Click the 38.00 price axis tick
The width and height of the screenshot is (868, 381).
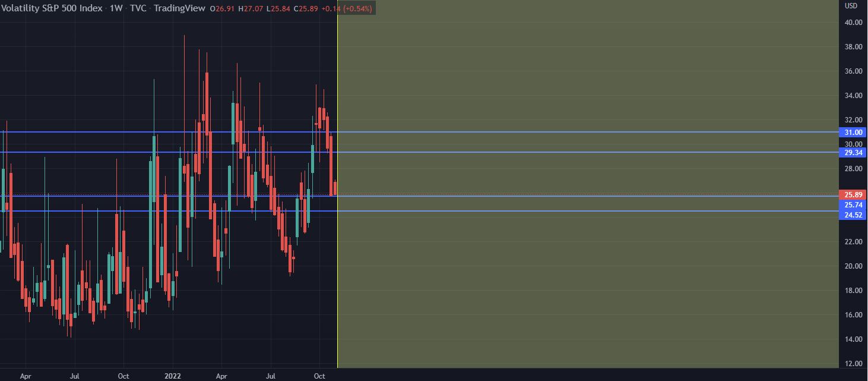click(x=853, y=47)
